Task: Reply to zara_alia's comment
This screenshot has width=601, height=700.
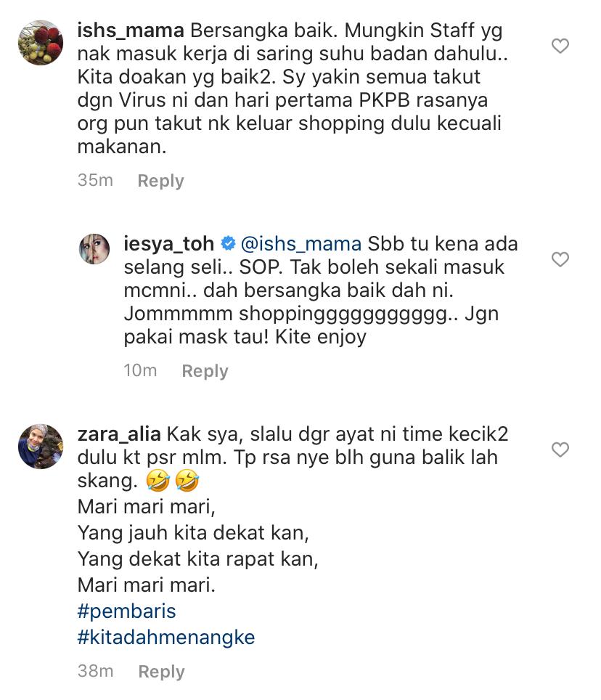Action: click(161, 672)
